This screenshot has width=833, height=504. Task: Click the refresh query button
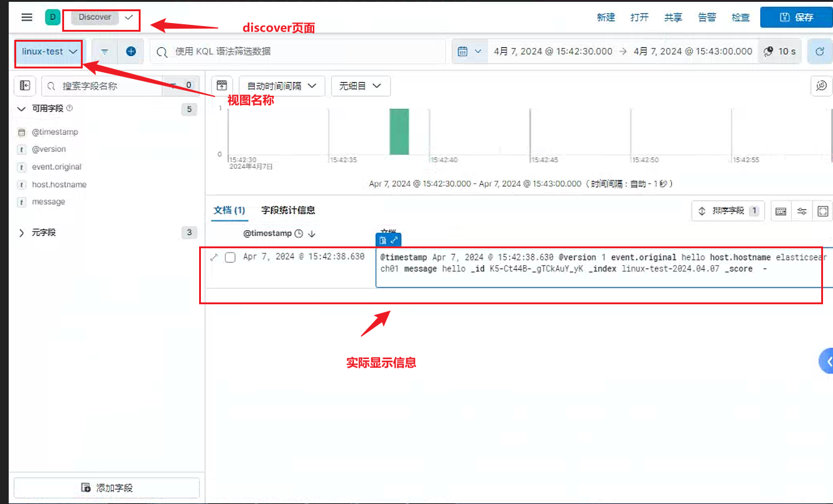tap(820, 52)
